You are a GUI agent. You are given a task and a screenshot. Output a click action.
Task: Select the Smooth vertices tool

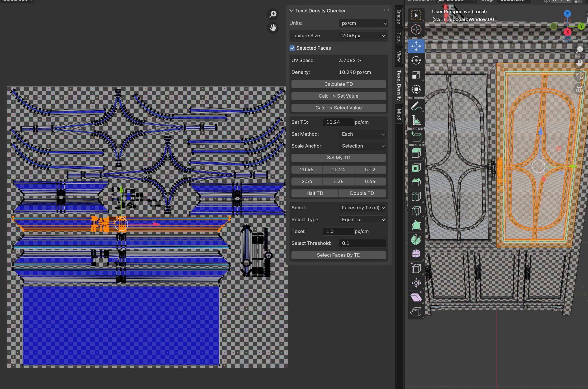pyautogui.click(x=416, y=254)
